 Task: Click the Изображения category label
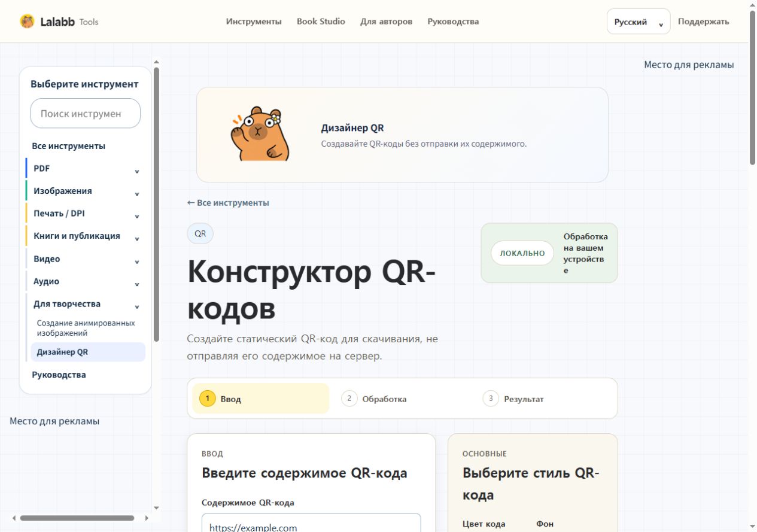[63, 191]
